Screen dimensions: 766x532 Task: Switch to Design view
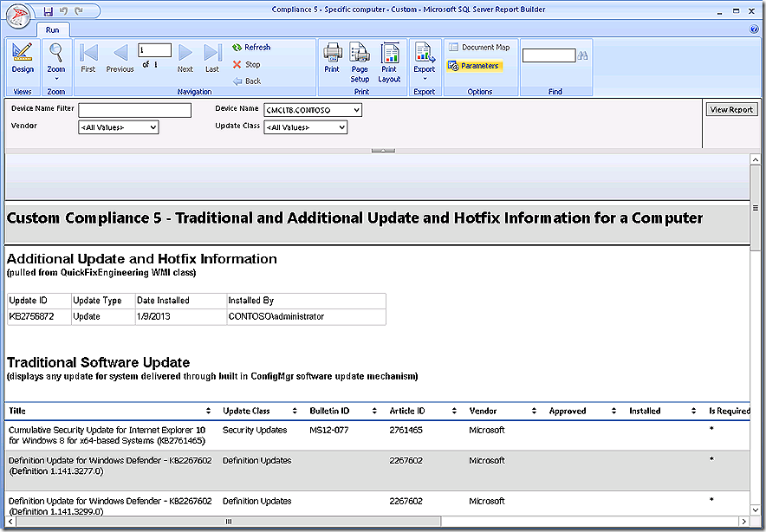pyautogui.click(x=23, y=57)
